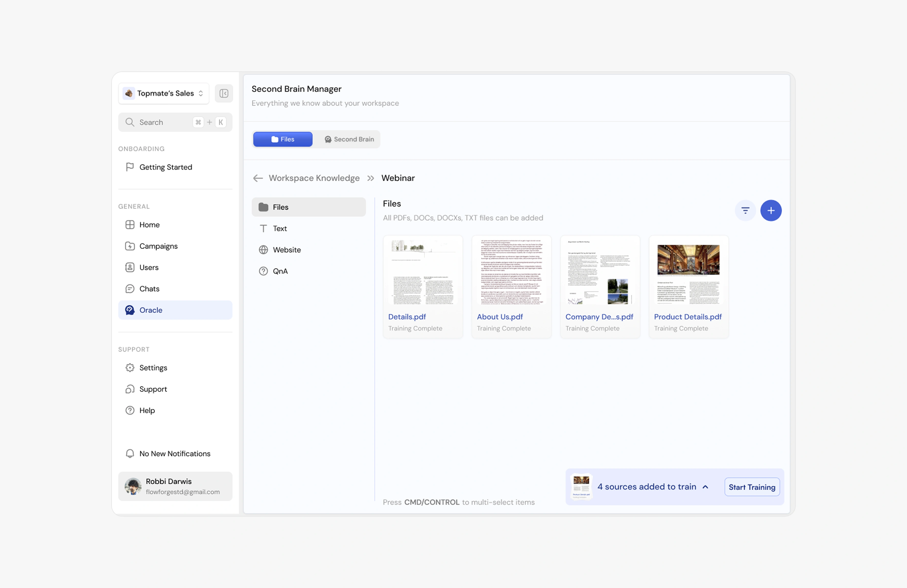Screen dimensions: 907x588
Task: Click the filter icon in Files
Action: pos(745,210)
